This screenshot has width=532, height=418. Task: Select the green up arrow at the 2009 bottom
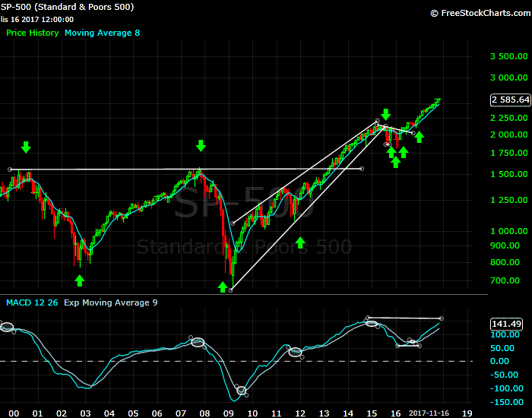[x=223, y=287]
